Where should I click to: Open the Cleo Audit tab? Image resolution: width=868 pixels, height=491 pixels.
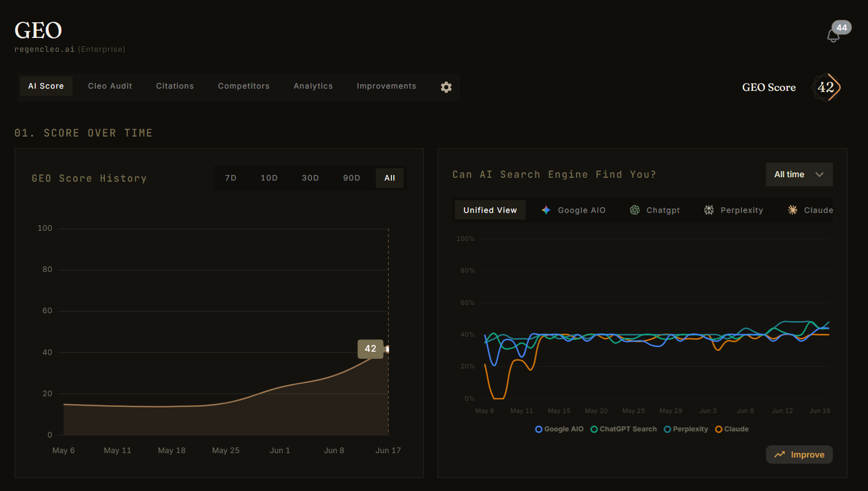tap(110, 86)
